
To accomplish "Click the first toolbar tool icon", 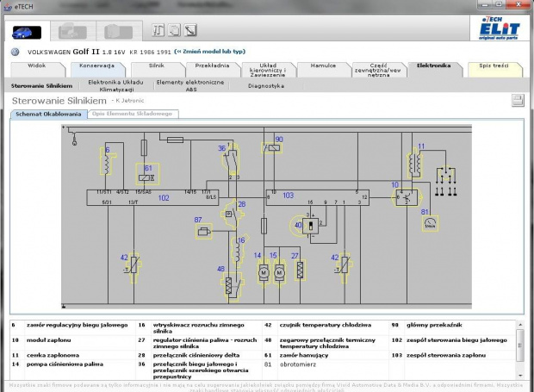I will [x=158, y=30].
